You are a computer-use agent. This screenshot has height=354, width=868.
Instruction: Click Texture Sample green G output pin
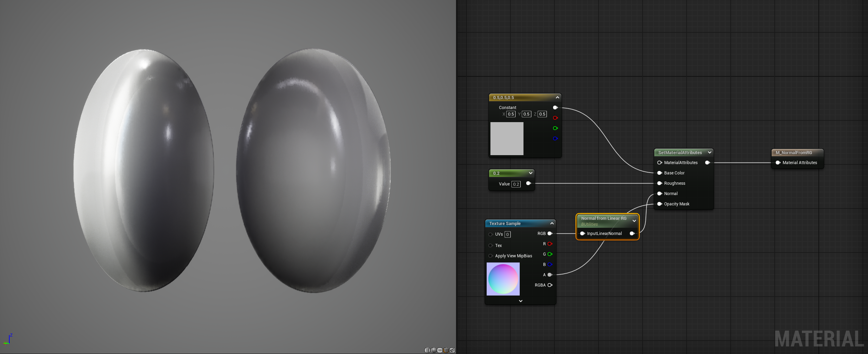[550, 254]
